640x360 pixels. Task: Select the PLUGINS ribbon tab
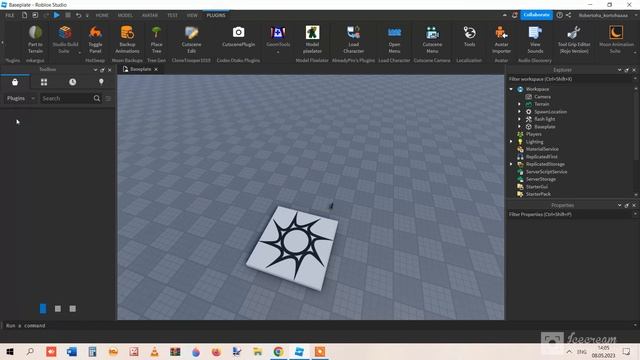[x=216, y=15]
